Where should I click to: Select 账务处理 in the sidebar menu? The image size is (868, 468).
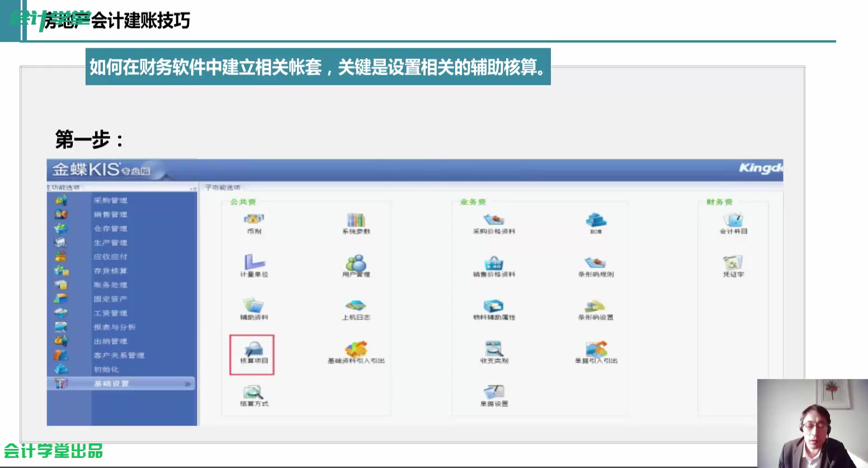coord(111,285)
